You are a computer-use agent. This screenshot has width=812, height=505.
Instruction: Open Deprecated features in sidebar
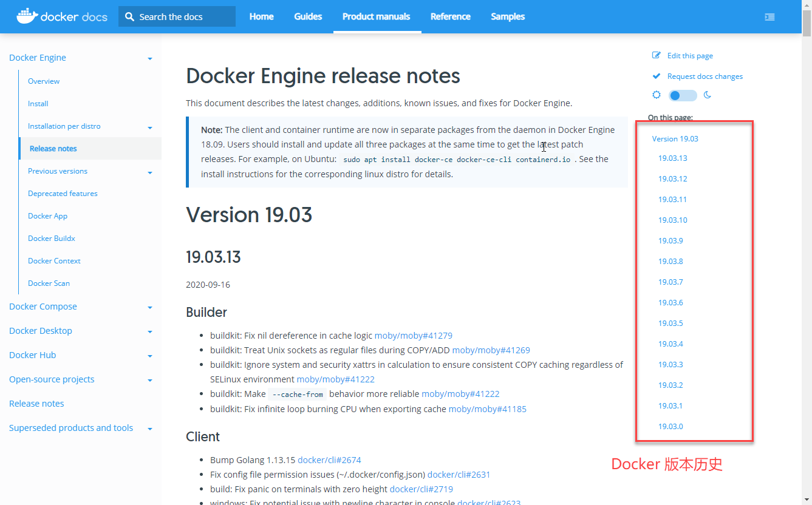coord(63,194)
